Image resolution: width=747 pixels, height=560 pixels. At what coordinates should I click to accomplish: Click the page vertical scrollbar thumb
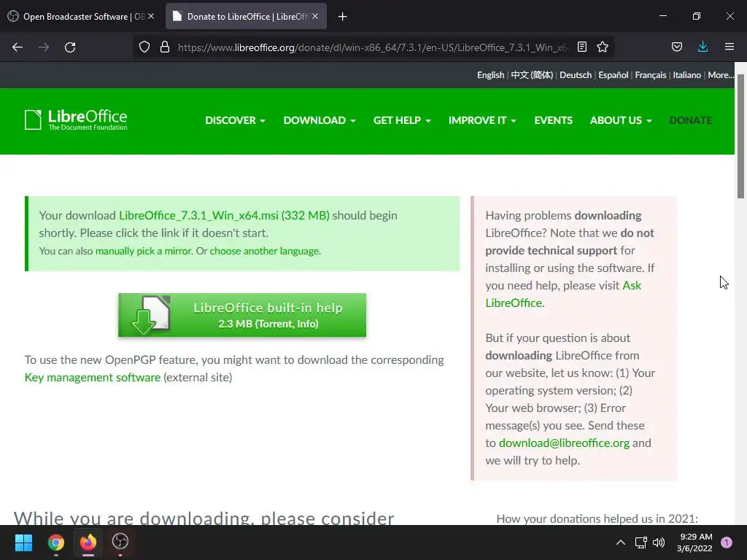click(x=741, y=136)
